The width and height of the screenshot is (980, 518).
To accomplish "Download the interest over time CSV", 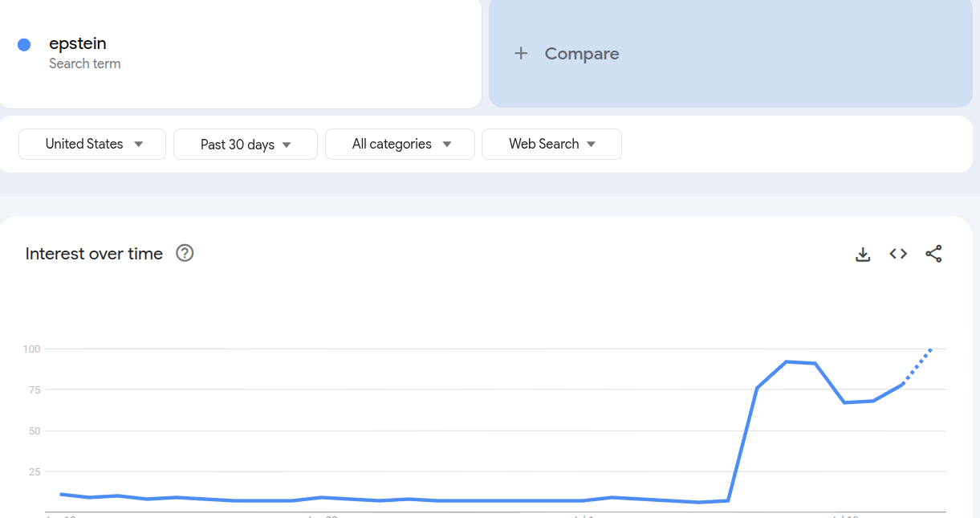I will point(863,255).
